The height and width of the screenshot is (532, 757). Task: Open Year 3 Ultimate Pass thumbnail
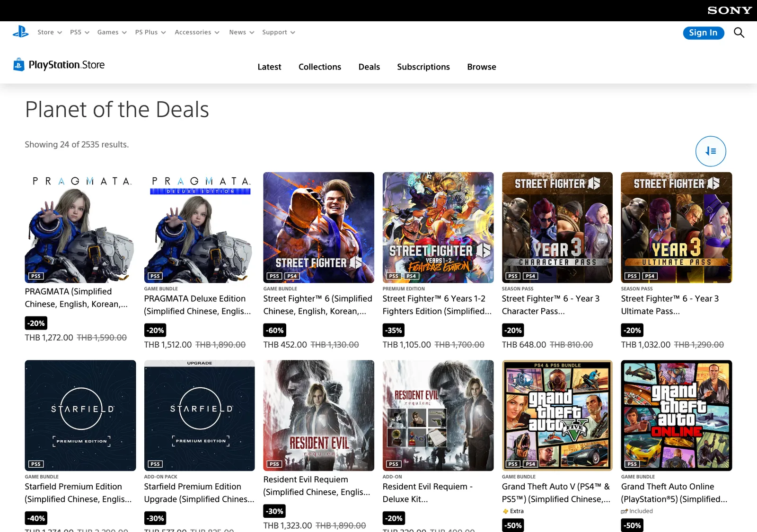tap(676, 227)
